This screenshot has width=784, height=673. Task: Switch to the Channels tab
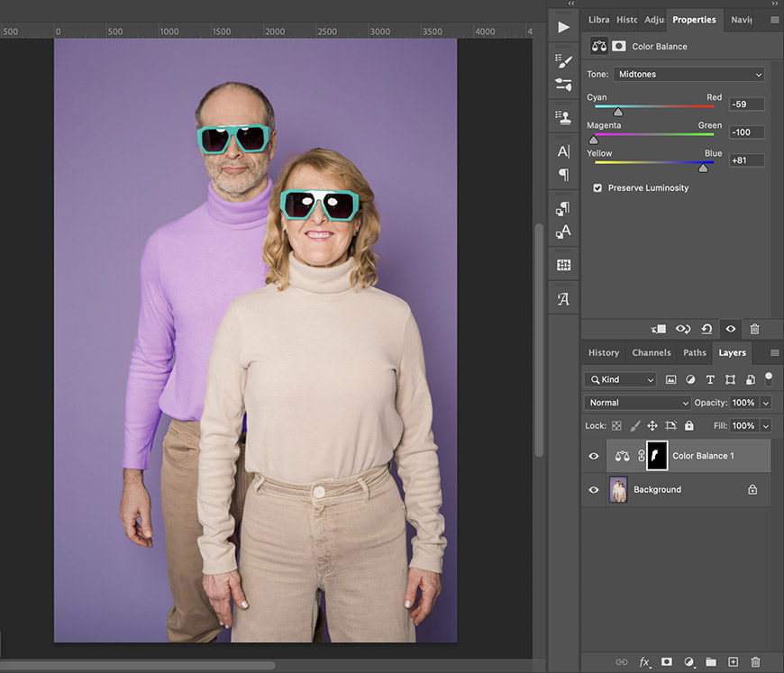651,352
